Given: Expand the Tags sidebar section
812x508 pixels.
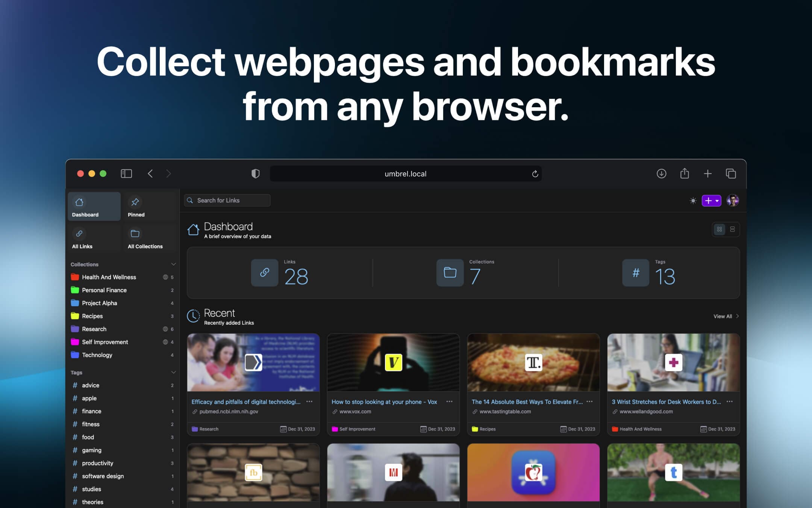Looking at the screenshot, I should (174, 372).
